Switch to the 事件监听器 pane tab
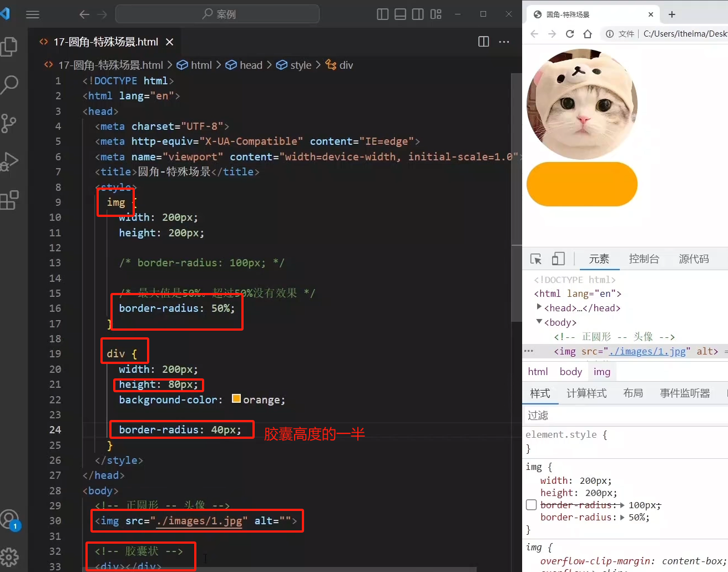The image size is (728, 572). point(685,393)
